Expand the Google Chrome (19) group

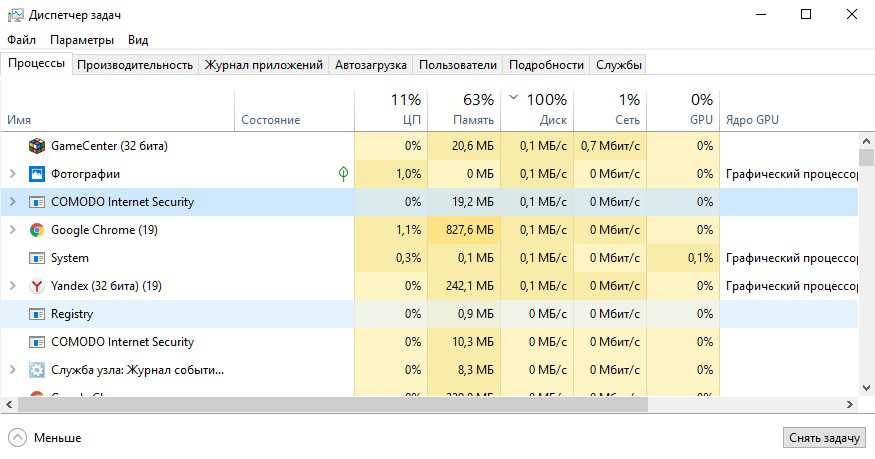click(x=12, y=230)
